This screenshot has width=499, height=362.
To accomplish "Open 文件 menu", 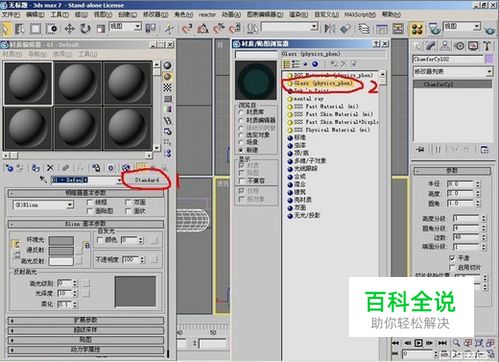I will tap(11, 14).
